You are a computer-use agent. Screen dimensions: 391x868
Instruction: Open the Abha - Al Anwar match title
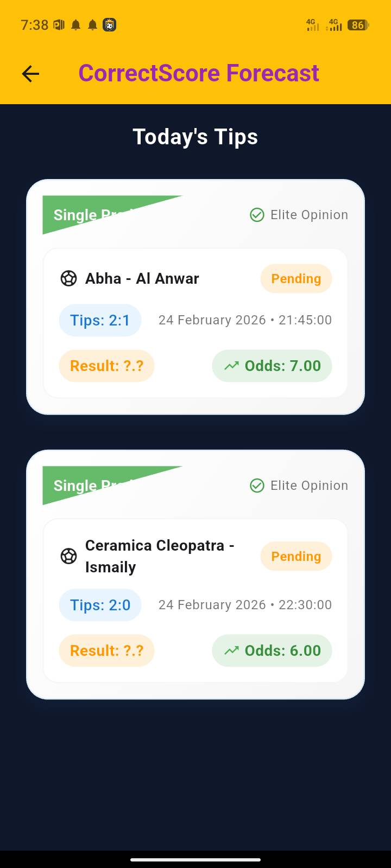142,279
